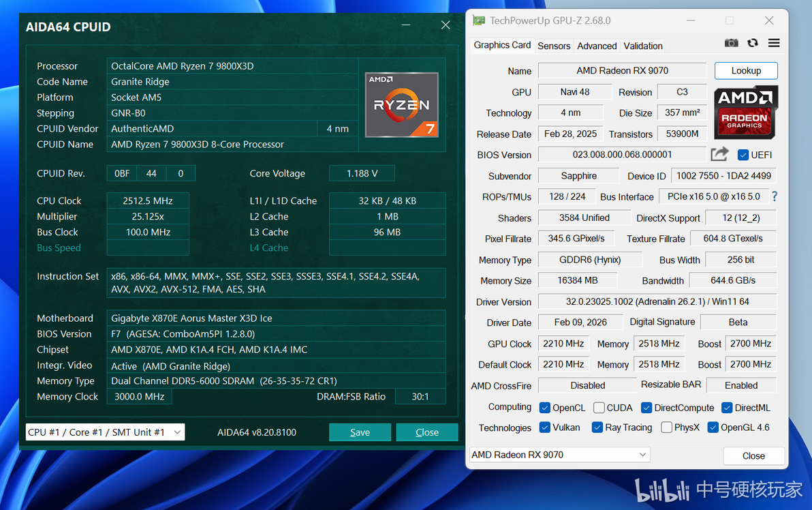Click the Save button in AIDA64
The height and width of the screenshot is (510, 812).
click(360, 432)
